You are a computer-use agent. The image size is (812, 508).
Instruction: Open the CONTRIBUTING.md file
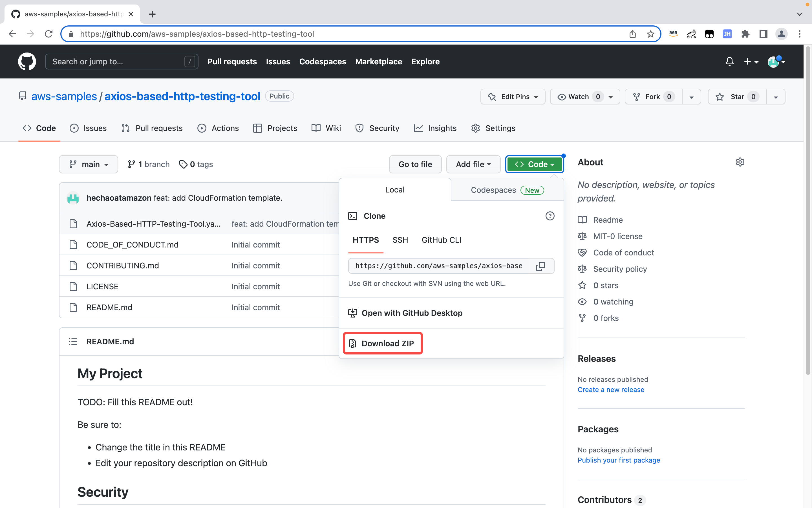pos(123,266)
